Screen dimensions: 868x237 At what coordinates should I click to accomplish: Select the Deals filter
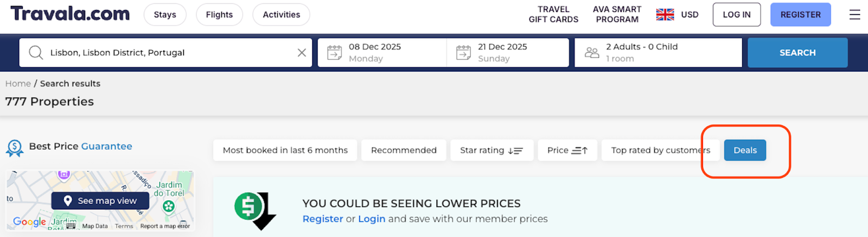[x=745, y=150]
